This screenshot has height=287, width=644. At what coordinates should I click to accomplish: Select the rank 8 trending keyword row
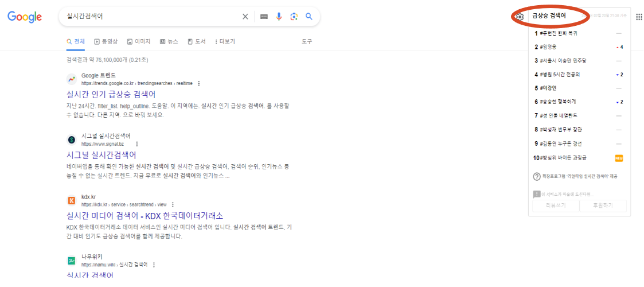pyautogui.click(x=579, y=130)
